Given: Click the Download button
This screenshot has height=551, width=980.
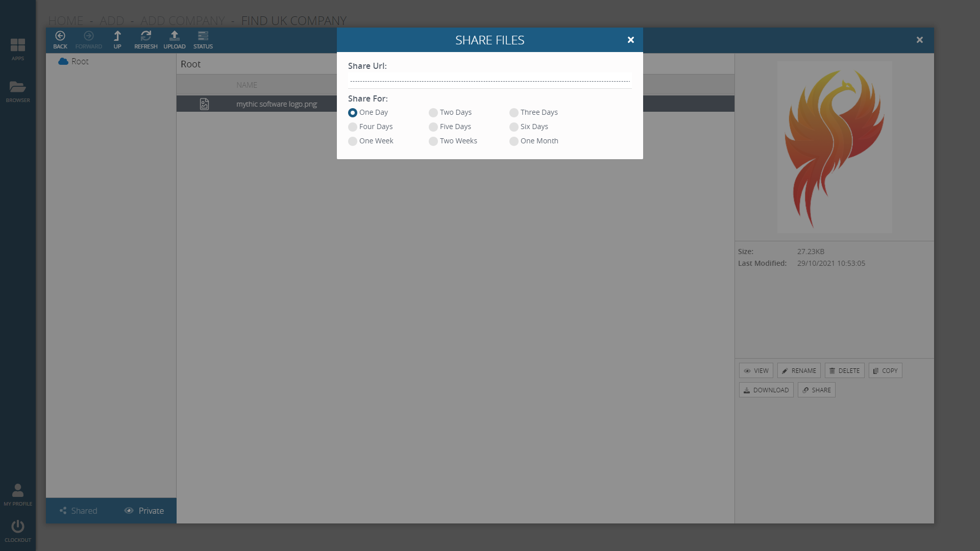Looking at the screenshot, I should pos(766,390).
